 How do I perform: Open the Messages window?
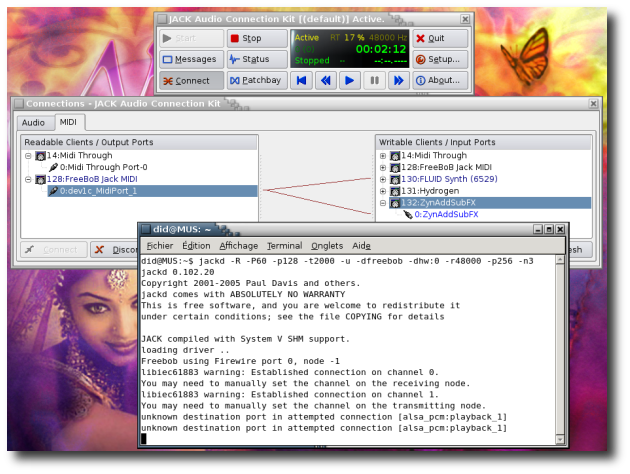coord(190,59)
